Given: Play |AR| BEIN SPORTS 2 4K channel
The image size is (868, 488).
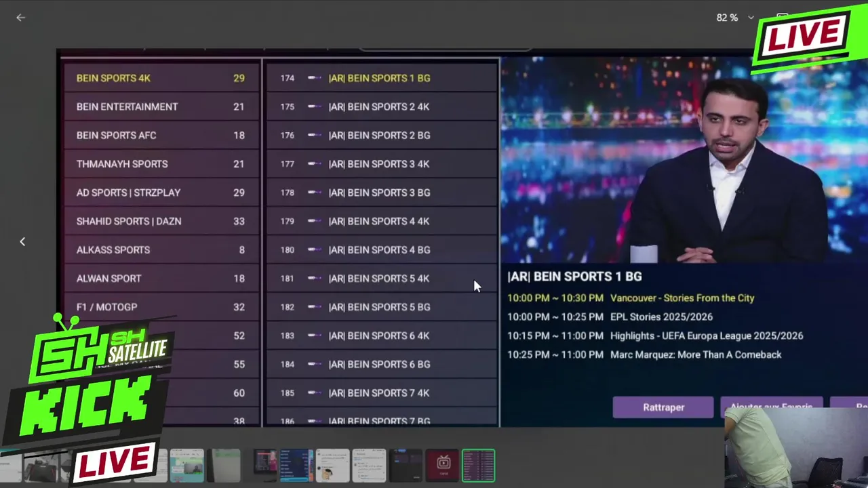Looking at the screenshot, I should click(382, 106).
